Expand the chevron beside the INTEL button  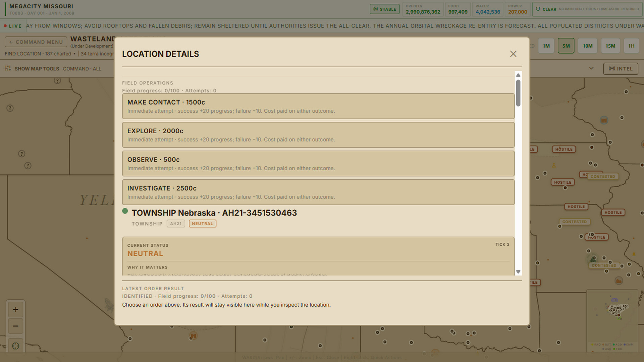coord(591,68)
